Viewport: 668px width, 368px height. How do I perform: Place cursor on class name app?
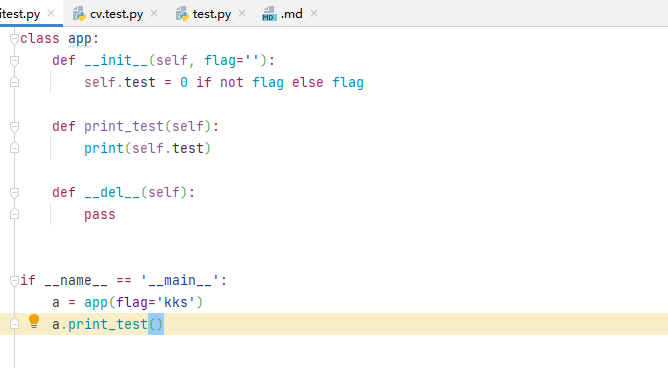[x=80, y=39]
